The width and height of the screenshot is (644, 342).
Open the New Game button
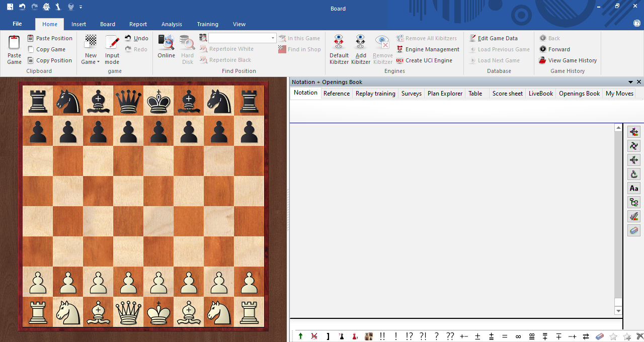pyautogui.click(x=91, y=49)
